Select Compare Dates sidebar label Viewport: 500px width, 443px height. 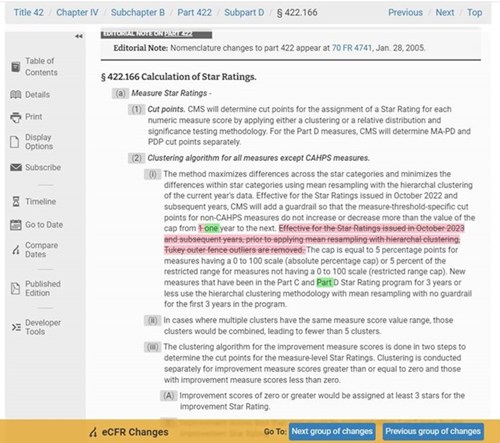pos(41,250)
